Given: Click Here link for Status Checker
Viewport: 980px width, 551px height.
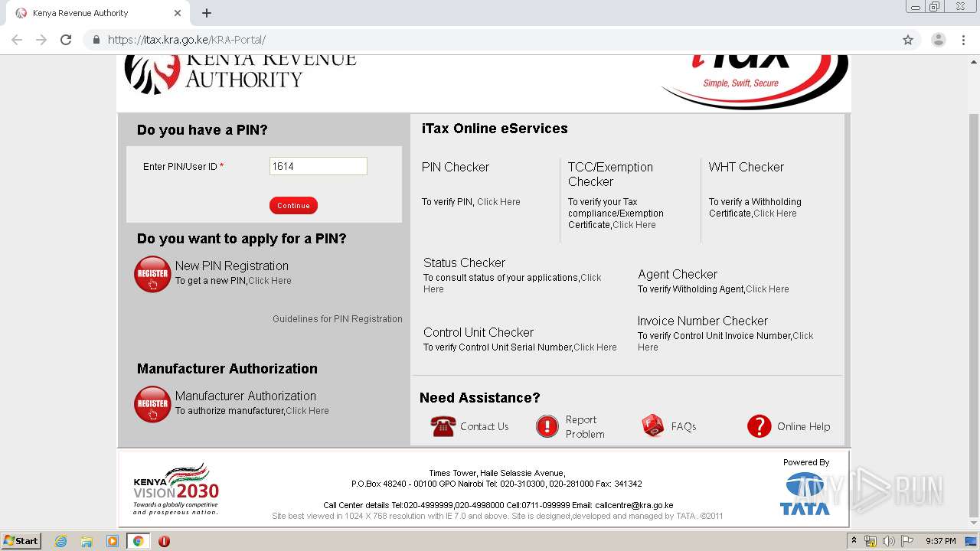Looking at the screenshot, I should coord(512,283).
